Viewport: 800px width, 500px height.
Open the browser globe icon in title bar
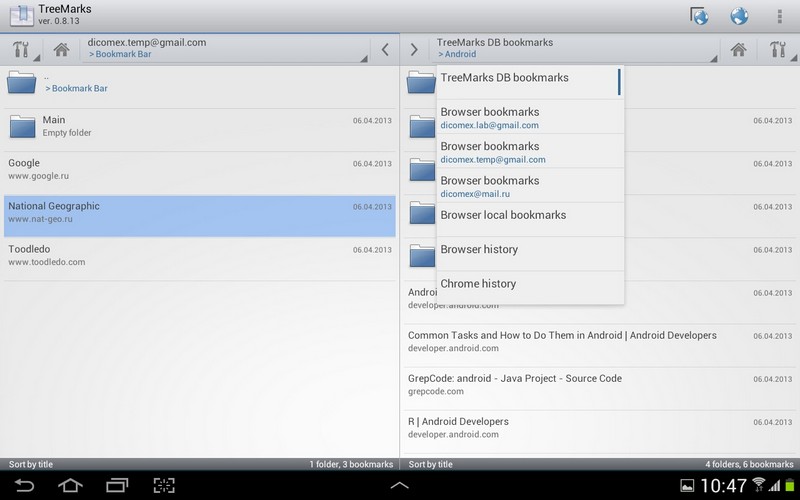[739, 16]
